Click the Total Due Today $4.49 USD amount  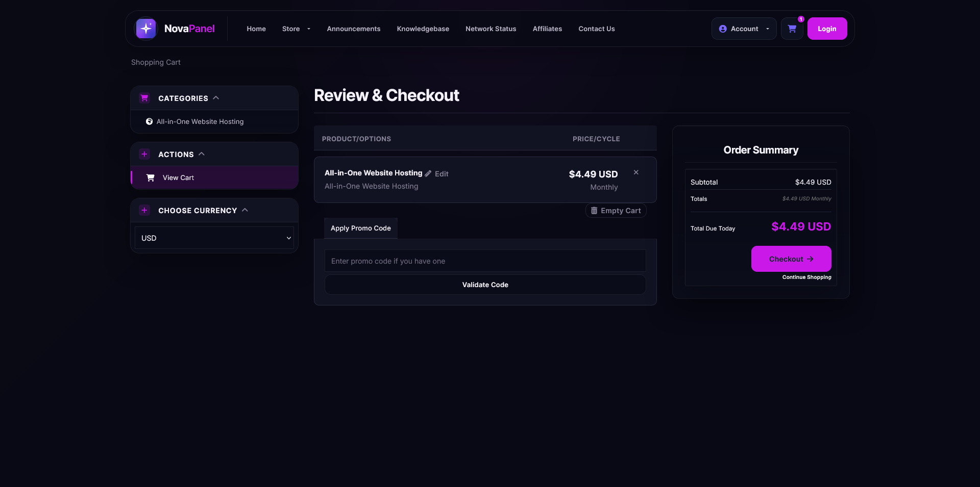coord(801,226)
